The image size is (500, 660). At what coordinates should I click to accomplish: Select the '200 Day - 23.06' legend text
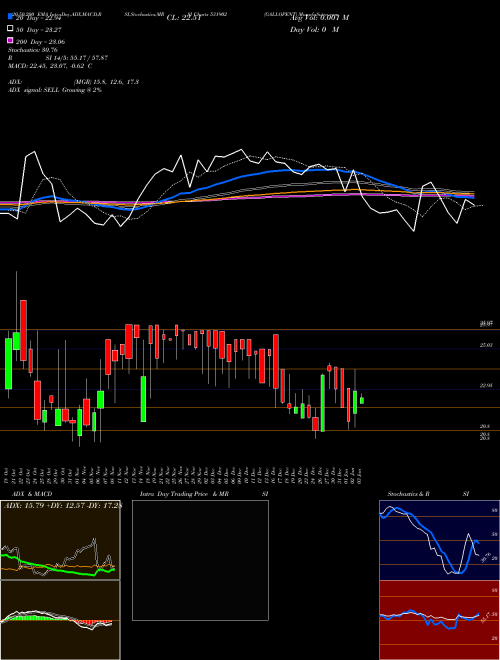[40, 42]
